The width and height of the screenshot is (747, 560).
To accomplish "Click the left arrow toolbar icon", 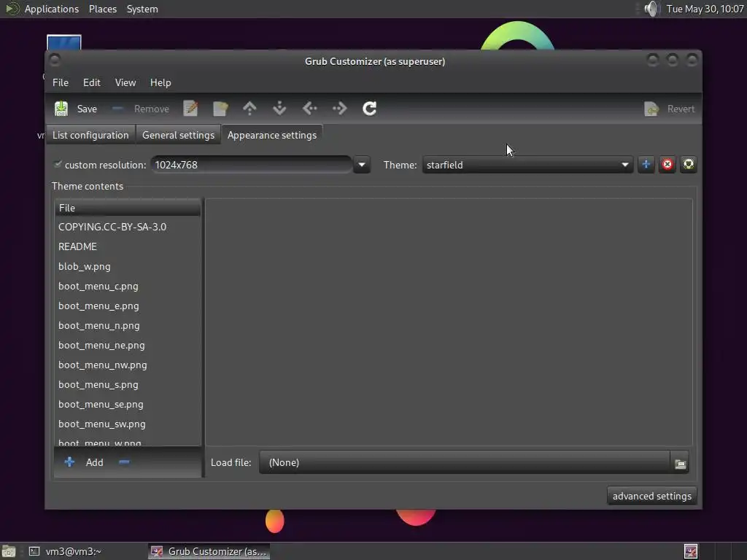I will (309, 109).
